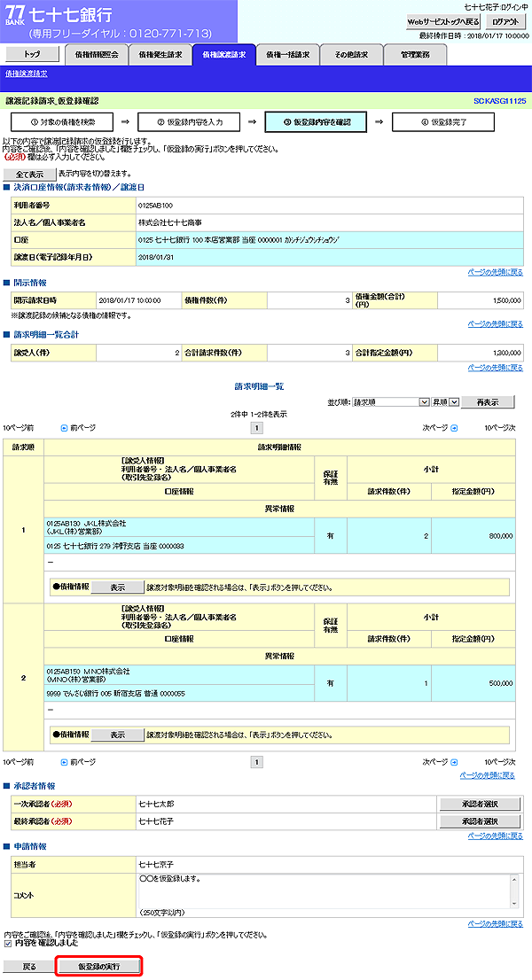Click the next page arrow icon below the request list
This screenshot has width=532, height=980.
coord(455,762)
